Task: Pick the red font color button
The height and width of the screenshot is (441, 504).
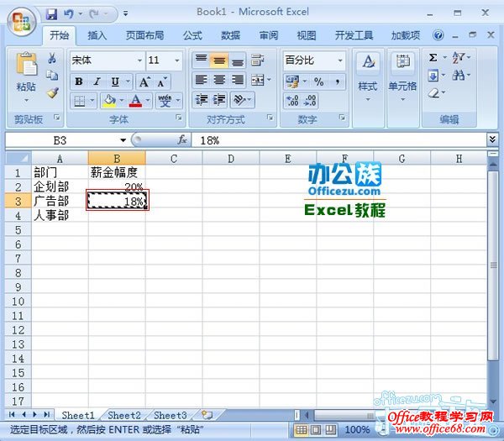Action: tap(135, 101)
